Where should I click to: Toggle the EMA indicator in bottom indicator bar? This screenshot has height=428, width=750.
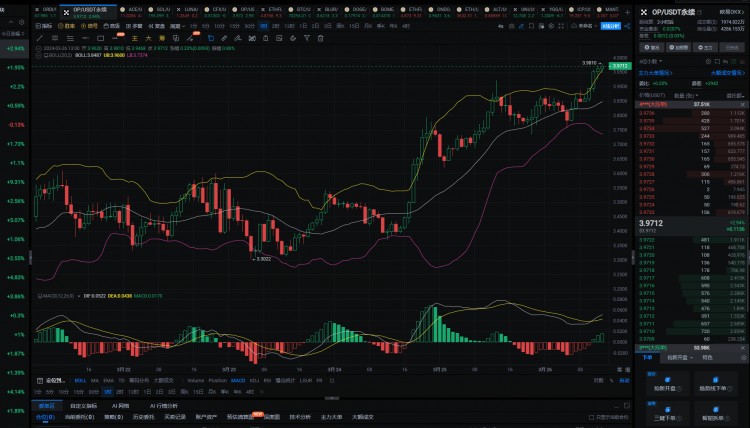pos(109,381)
